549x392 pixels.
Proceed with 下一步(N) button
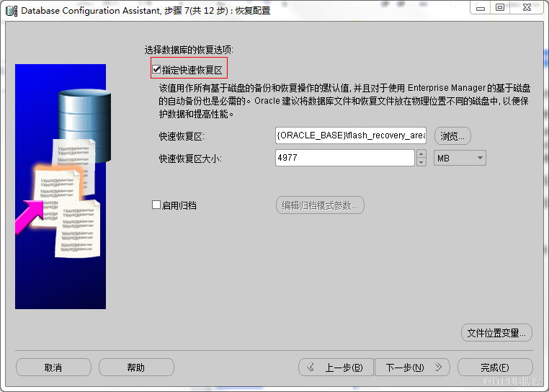(412, 367)
